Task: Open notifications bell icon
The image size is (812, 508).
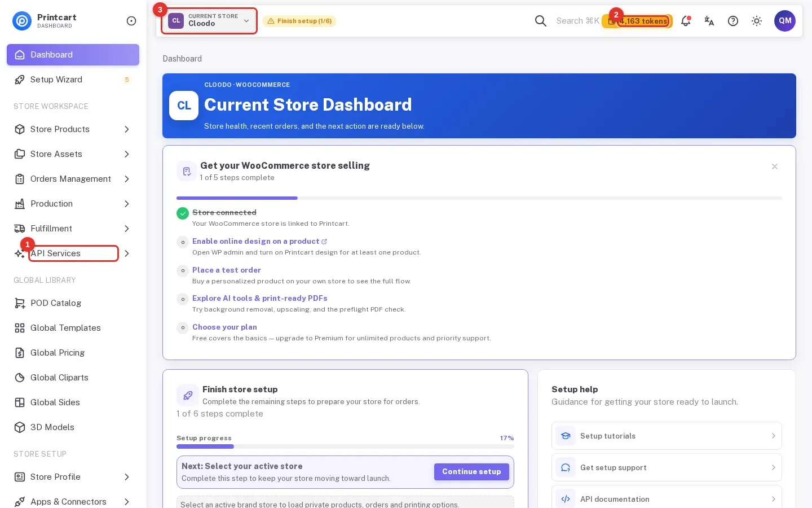Action: click(x=686, y=21)
